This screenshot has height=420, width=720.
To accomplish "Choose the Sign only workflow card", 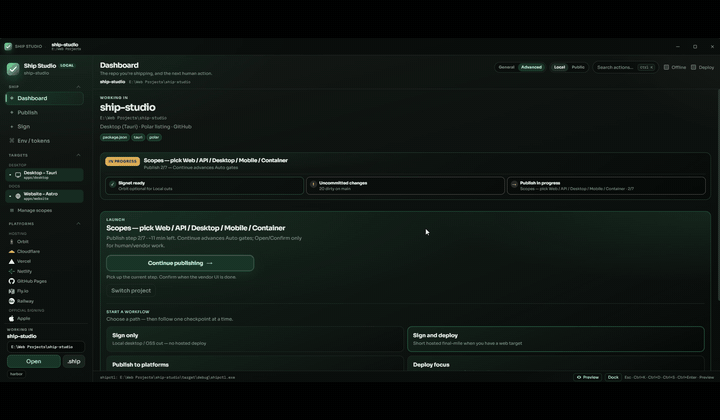I will (255, 339).
